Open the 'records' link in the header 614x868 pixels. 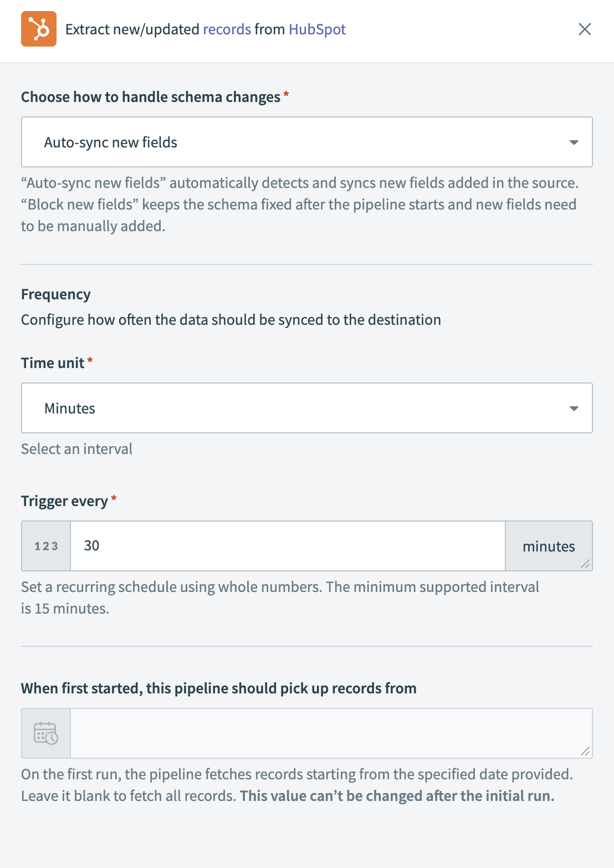(227, 29)
